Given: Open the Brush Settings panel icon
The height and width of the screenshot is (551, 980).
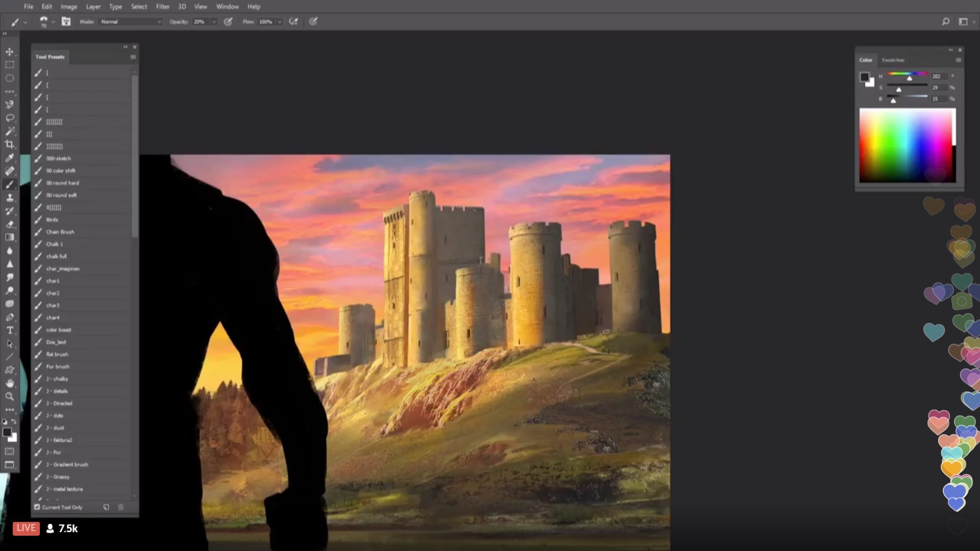Looking at the screenshot, I should pyautogui.click(x=66, y=21).
